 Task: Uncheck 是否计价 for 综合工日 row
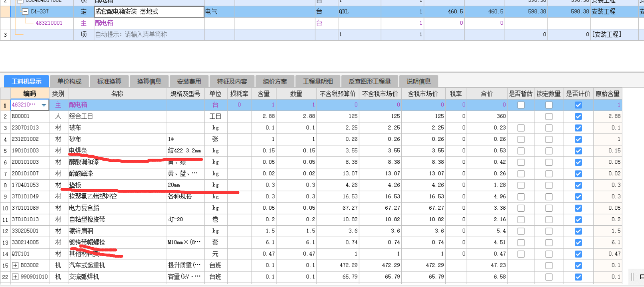coord(578,116)
